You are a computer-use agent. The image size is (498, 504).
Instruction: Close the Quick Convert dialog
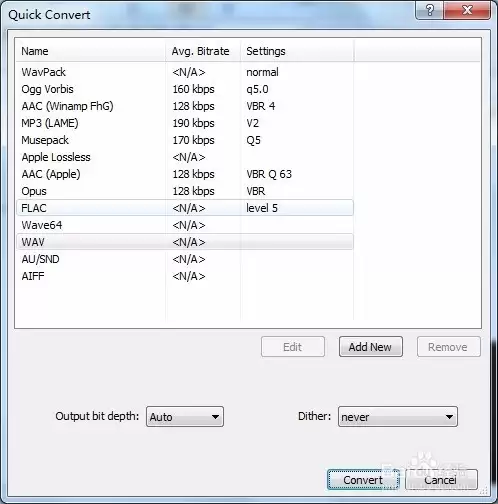click(x=467, y=10)
